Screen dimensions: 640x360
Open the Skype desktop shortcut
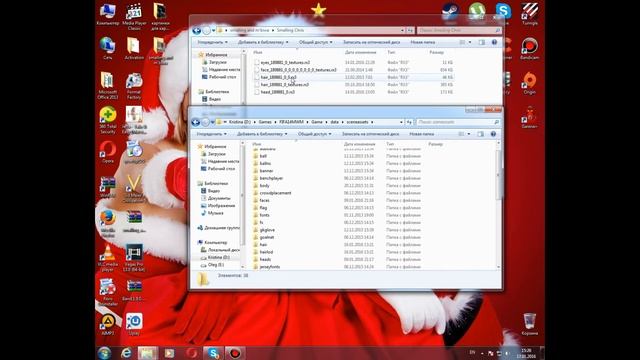[x=503, y=12]
